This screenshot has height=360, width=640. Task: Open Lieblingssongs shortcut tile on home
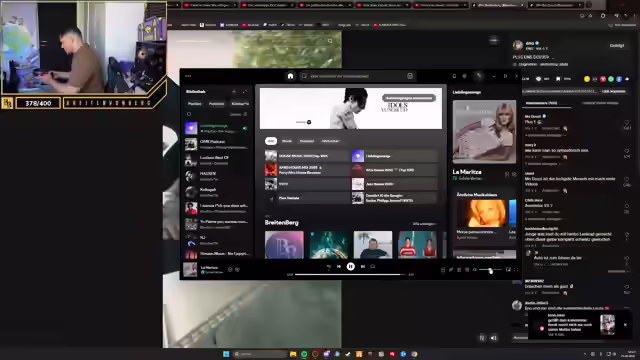click(394, 156)
